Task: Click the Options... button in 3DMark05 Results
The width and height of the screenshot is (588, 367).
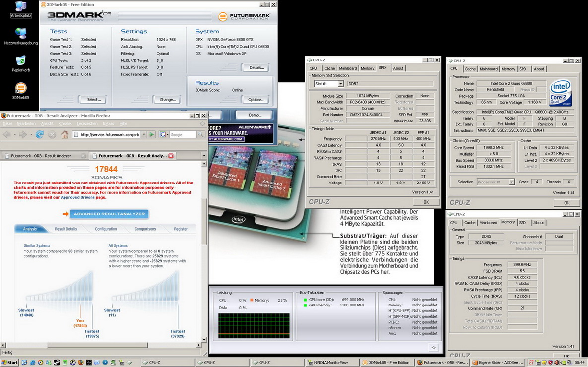Action: point(256,100)
